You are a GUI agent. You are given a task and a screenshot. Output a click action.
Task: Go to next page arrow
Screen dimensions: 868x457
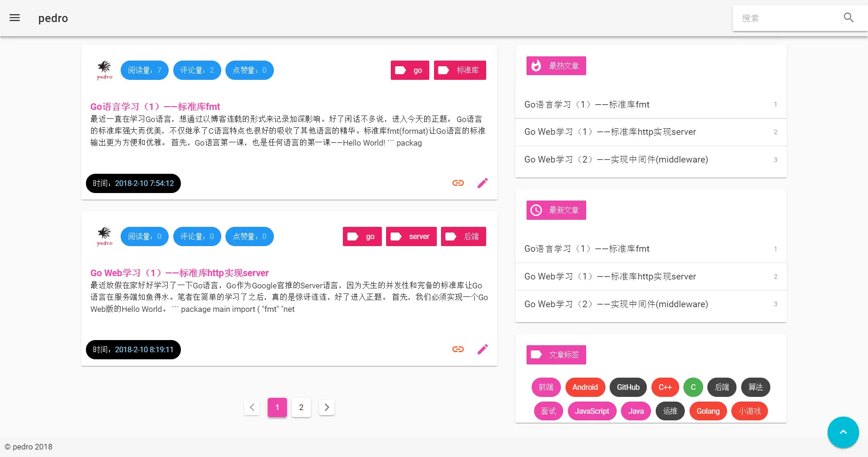tap(326, 407)
